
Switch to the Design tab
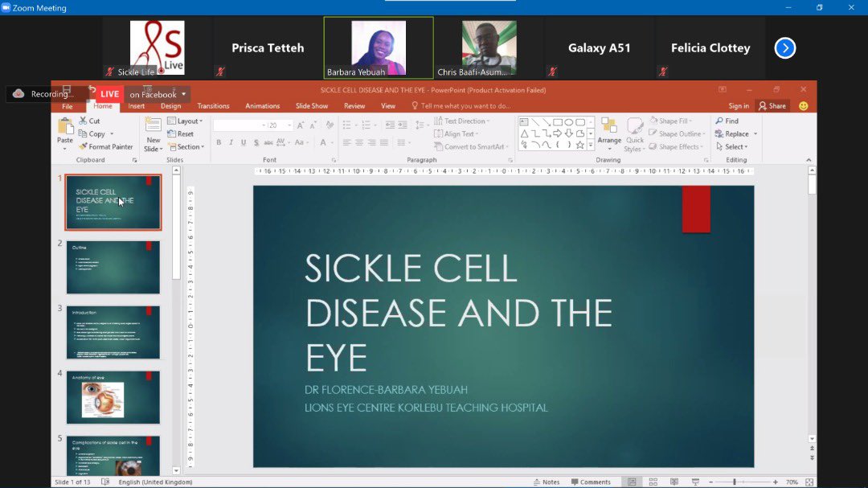pyautogui.click(x=170, y=106)
